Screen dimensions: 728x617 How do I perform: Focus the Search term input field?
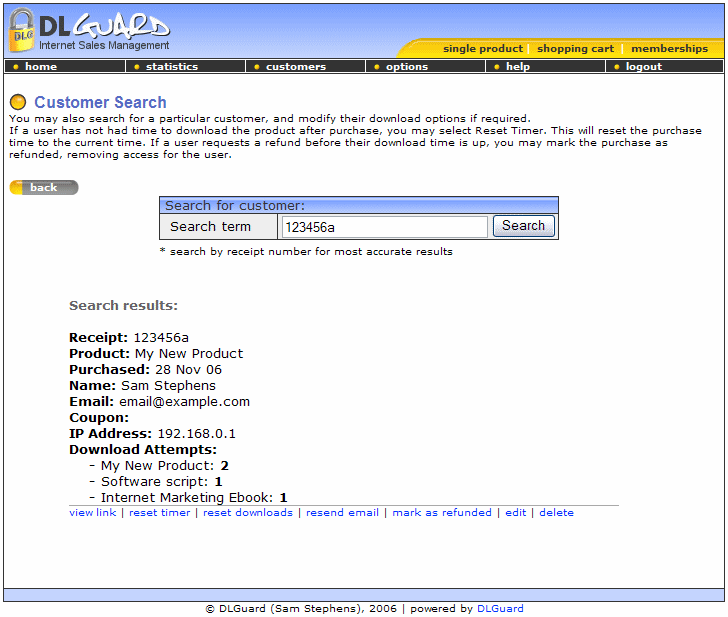click(x=384, y=227)
